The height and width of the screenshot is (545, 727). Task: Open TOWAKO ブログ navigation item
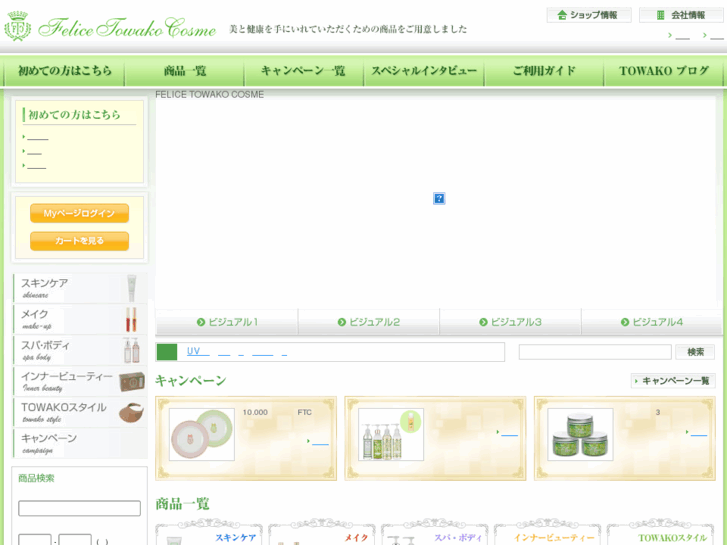click(x=663, y=71)
